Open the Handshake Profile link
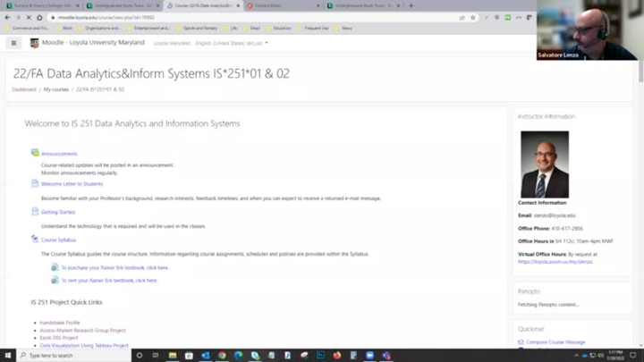 coord(60,323)
